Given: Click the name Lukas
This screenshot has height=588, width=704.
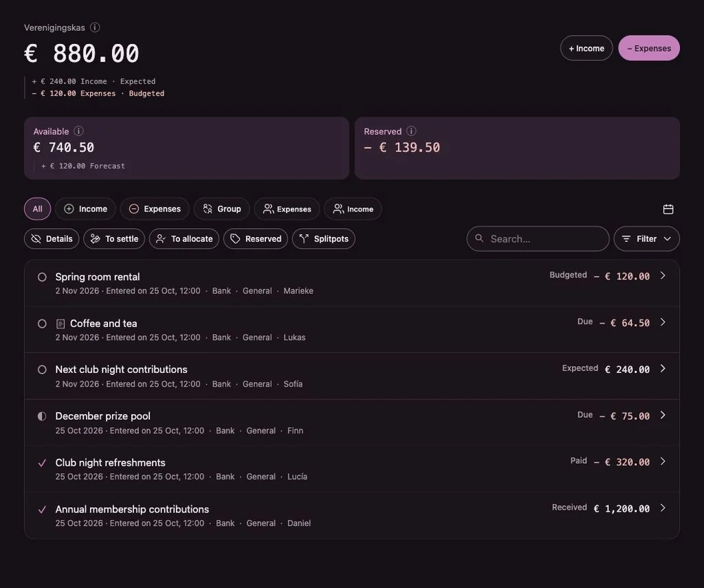Looking at the screenshot, I should pos(294,337).
